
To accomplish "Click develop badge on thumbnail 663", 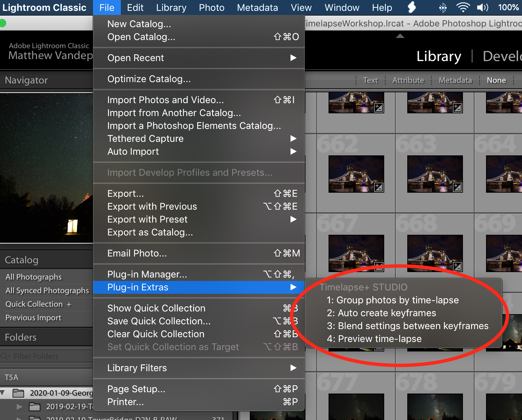I will (x=457, y=187).
